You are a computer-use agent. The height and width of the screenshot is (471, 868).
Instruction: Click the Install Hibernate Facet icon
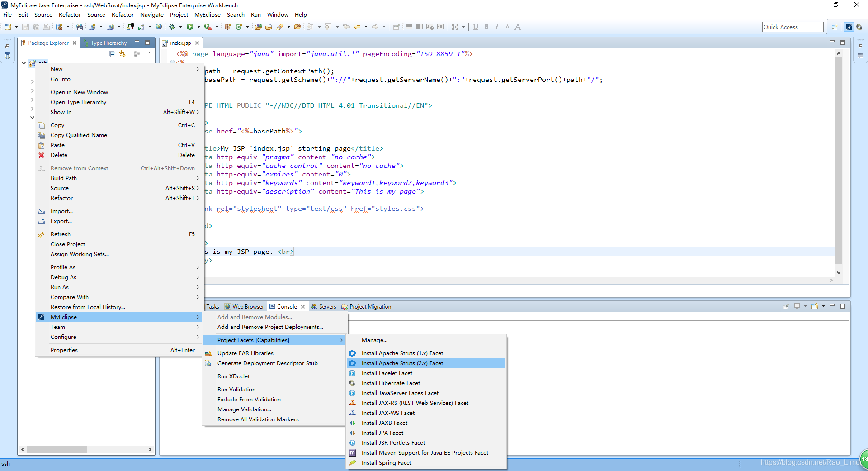(x=352, y=383)
